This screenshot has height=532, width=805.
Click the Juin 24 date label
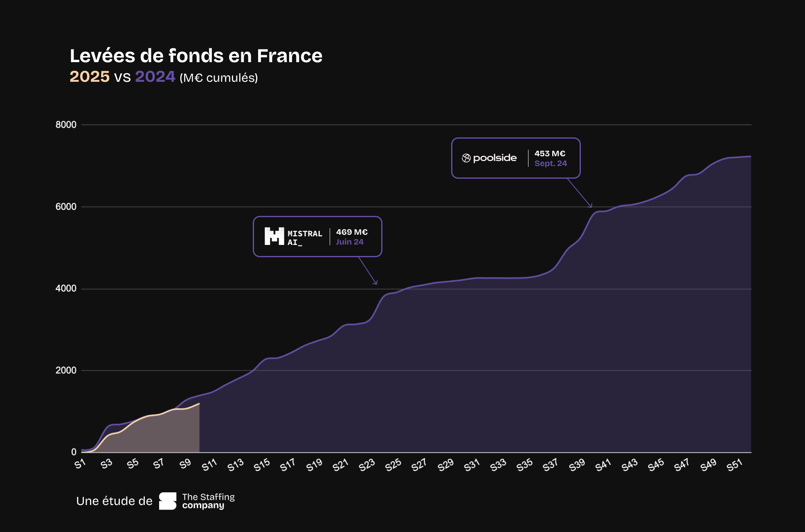[x=349, y=242]
